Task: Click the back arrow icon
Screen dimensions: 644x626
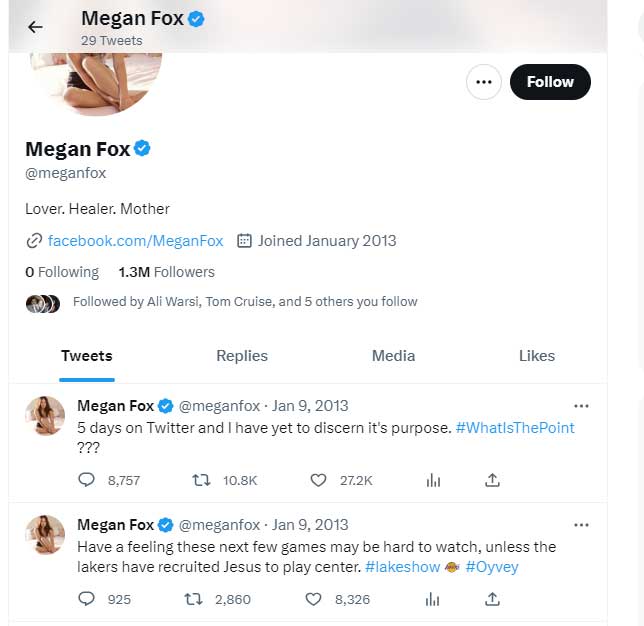Action: tap(35, 27)
